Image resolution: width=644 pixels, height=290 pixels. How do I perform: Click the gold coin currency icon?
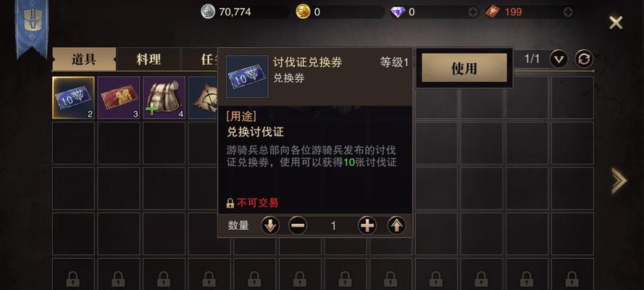pyautogui.click(x=303, y=12)
